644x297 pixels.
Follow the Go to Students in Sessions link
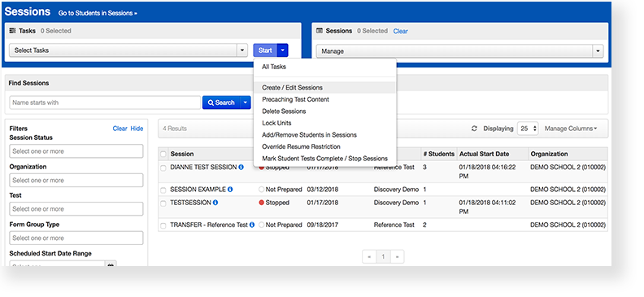[x=98, y=13]
